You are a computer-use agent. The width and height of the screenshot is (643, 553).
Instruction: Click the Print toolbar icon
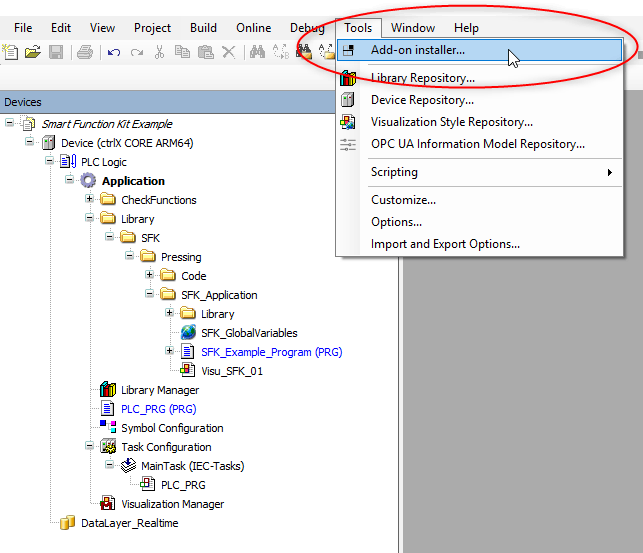point(85,52)
